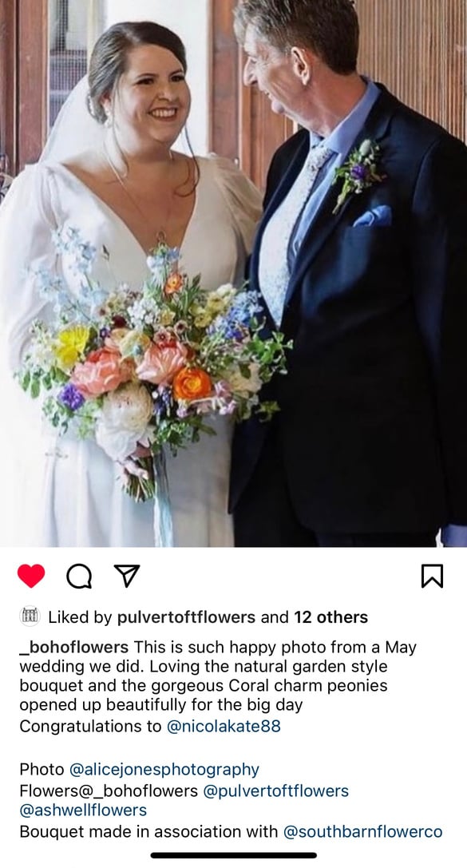Open comments via the speech bubble icon
The image size is (467, 868).
(x=78, y=577)
